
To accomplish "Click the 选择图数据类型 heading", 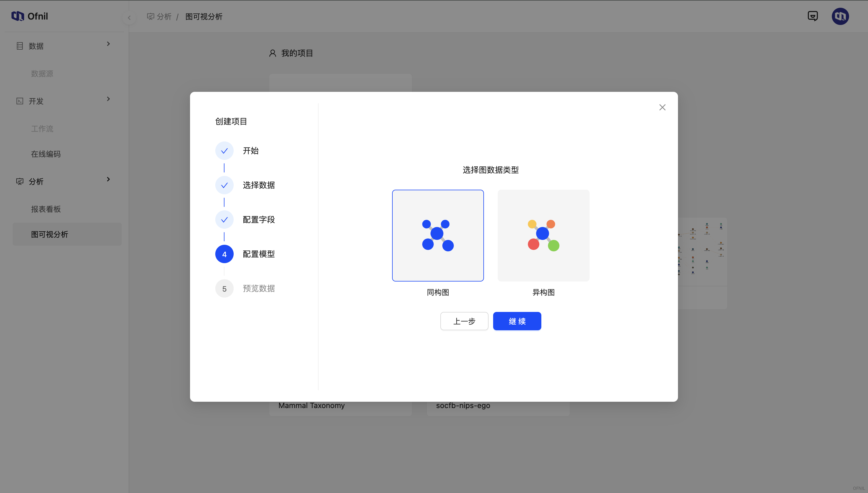I will point(490,170).
